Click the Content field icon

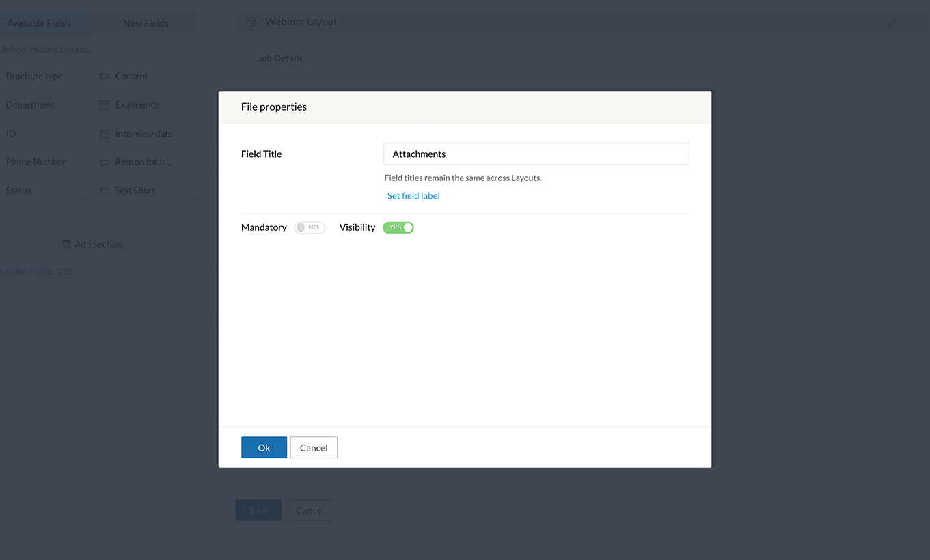[x=105, y=76]
